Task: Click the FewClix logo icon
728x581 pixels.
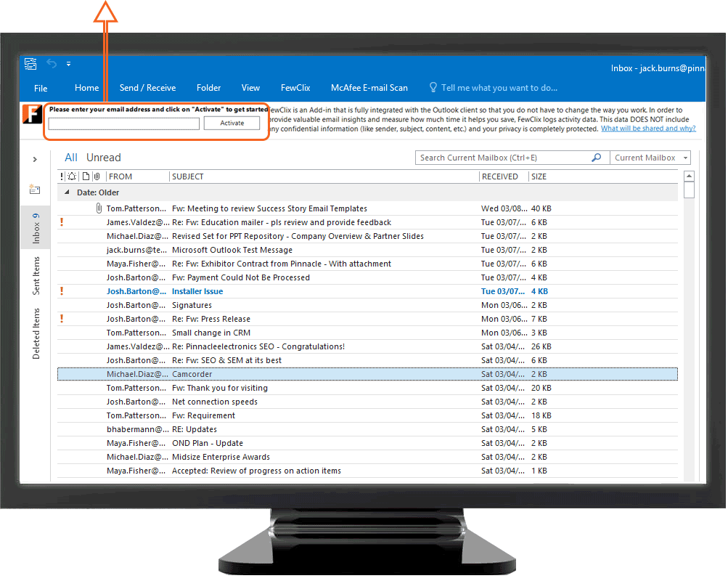Action: click(x=33, y=114)
